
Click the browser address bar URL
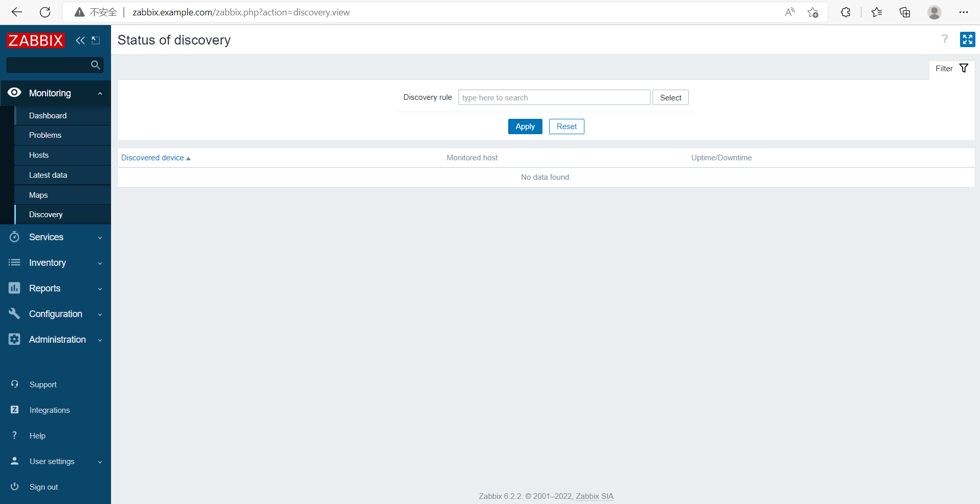pyautogui.click(x=241, y=12)
